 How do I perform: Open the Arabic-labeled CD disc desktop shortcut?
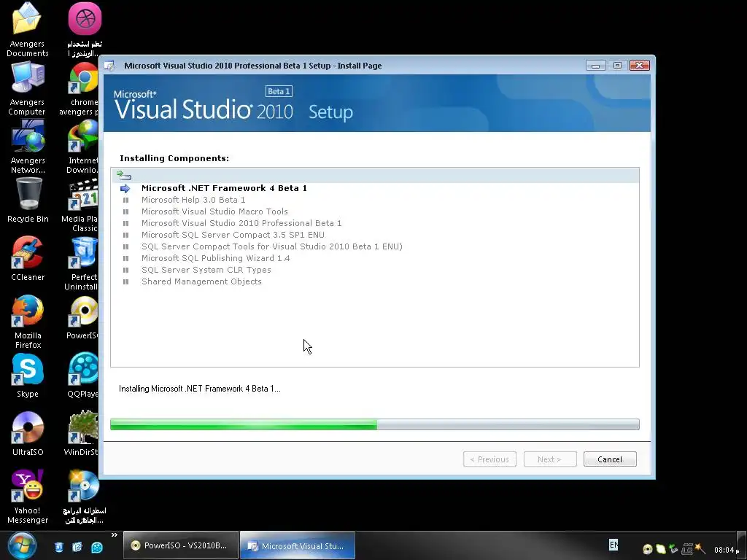[x=85, y=497]
